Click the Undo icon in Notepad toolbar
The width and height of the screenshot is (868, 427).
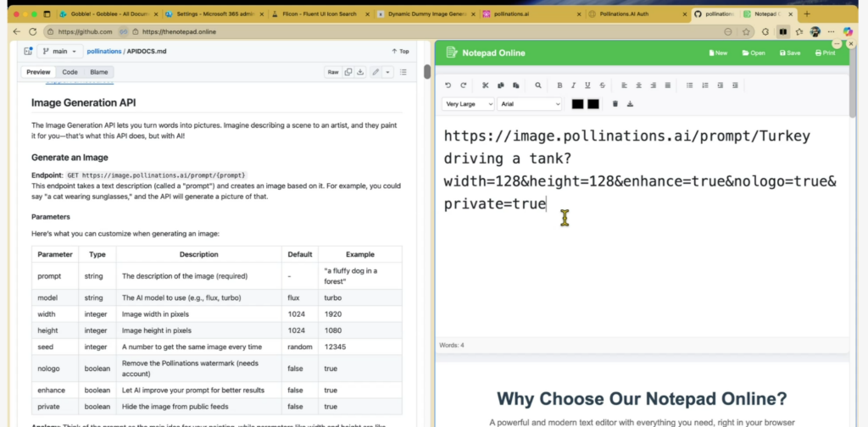tap(448, 86)
